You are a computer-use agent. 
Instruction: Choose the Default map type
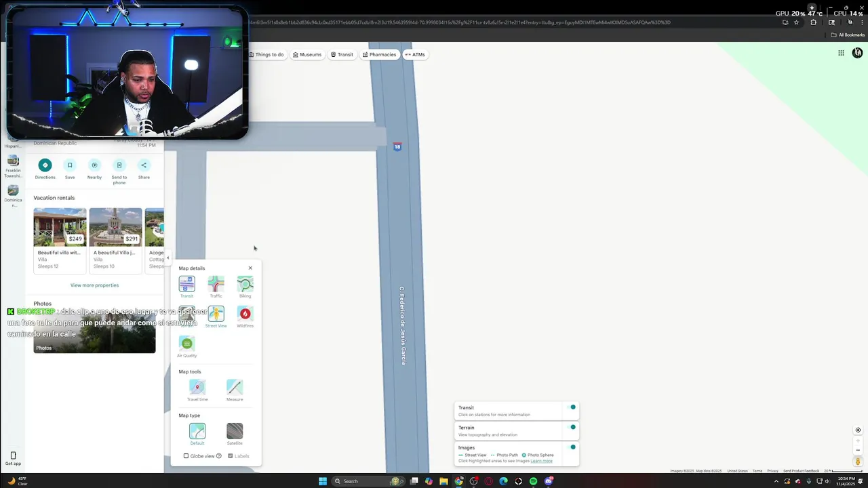197,432
